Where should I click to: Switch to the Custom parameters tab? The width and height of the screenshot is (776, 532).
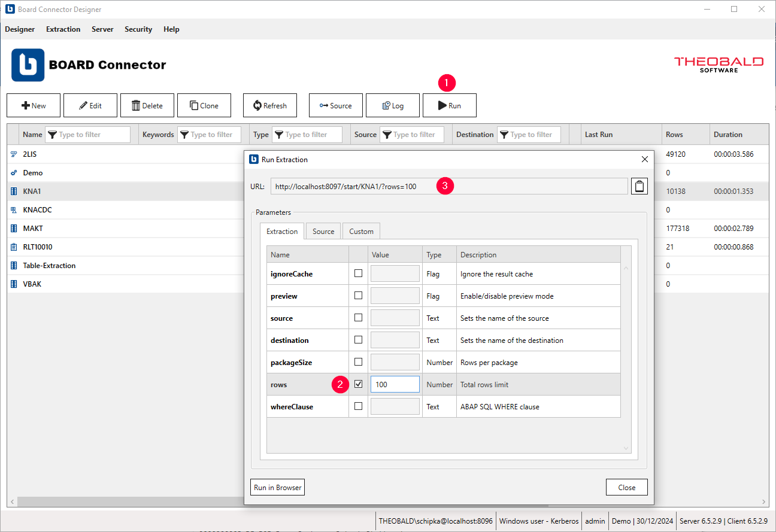coord(361,231)
